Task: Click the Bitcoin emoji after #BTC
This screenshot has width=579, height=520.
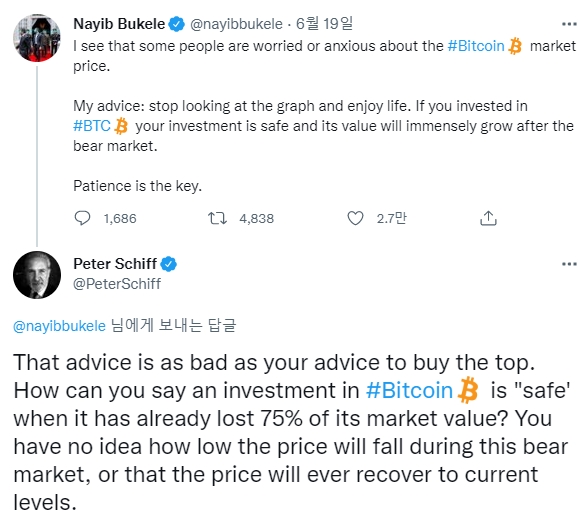Action: click(x=121, y=126)
